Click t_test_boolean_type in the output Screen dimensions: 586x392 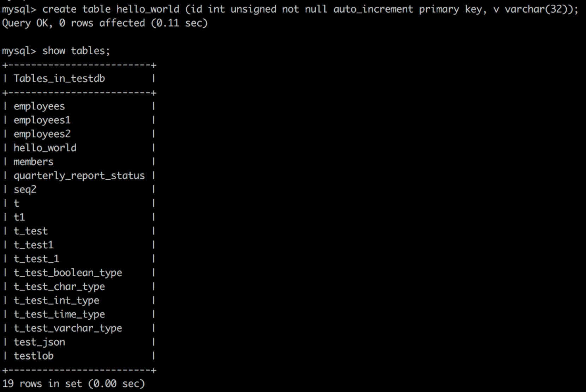click(68, 273)
